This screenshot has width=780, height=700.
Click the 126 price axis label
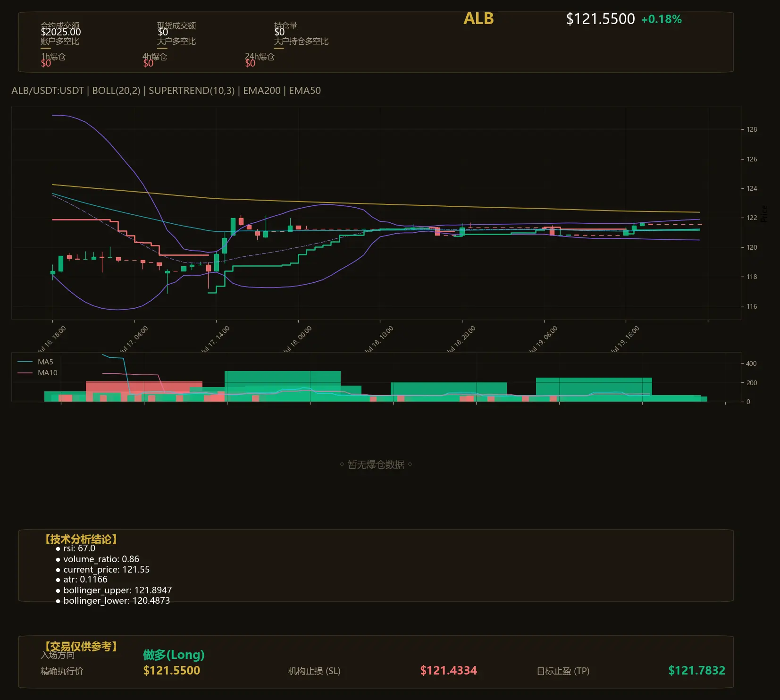click(x=752, y=159)
